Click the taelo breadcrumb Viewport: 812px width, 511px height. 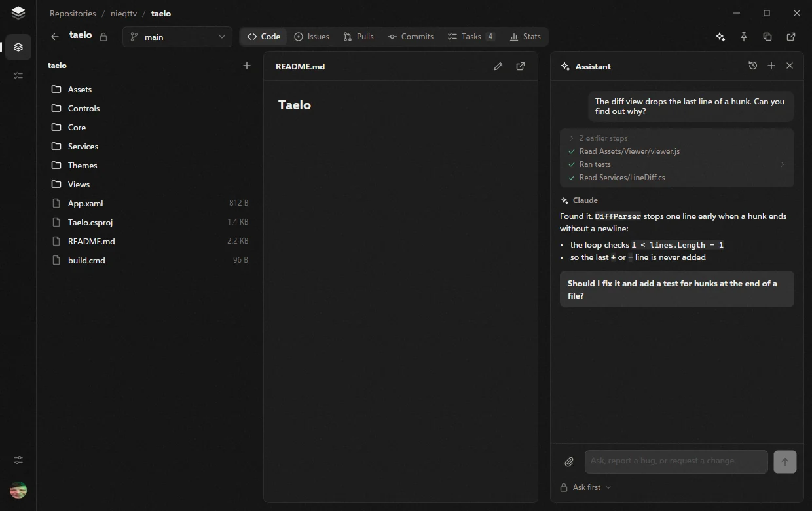(161, 13)
